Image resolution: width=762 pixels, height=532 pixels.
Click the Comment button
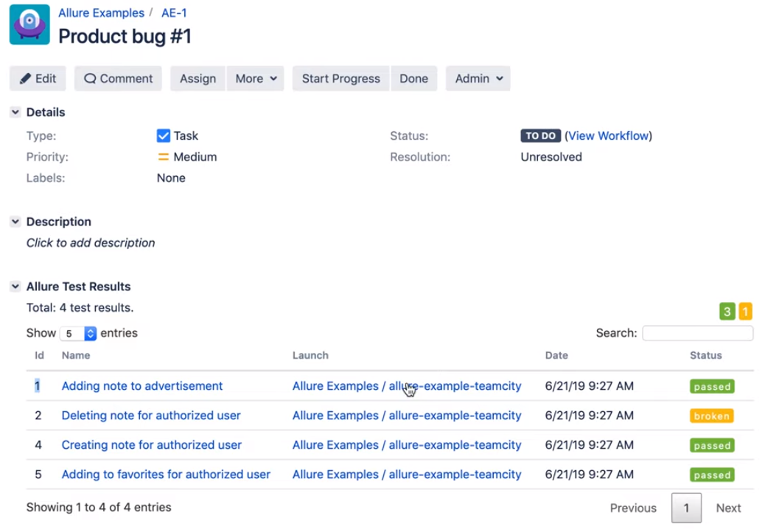[118, 79]
